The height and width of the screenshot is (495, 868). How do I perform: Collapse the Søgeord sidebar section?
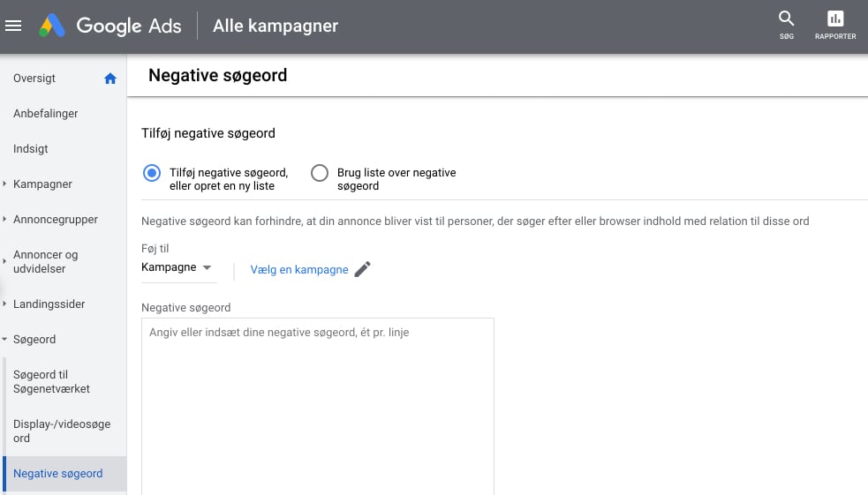pos(34,340)
